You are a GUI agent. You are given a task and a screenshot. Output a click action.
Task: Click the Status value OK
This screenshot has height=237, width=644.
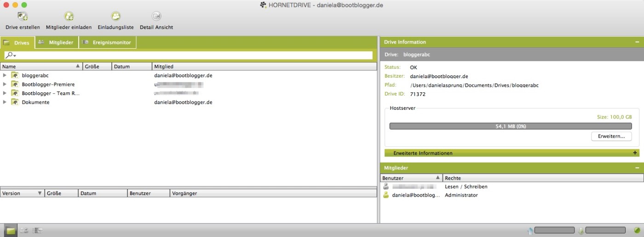pyautogui.click(x=414, y=67)
